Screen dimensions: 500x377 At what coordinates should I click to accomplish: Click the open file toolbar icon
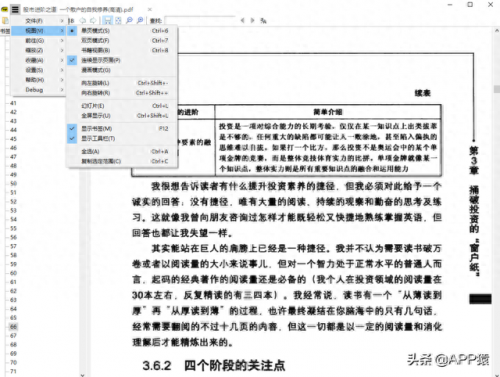(x=5, y=21)
